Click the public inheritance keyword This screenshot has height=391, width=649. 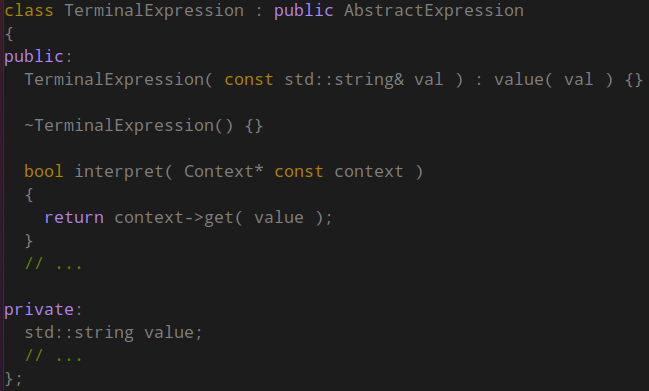[x=303, y=10]
